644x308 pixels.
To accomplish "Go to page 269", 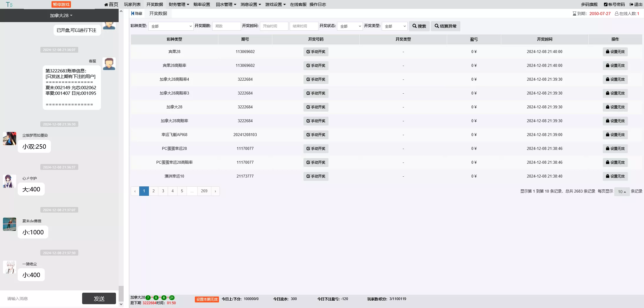I will (204, 191).
